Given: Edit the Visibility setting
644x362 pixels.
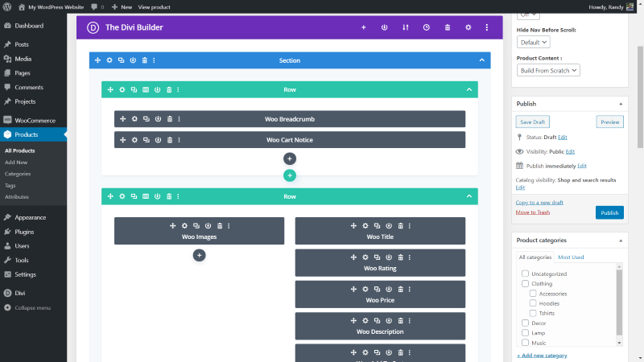Looking at the screenshot, I should coord(570,151).
